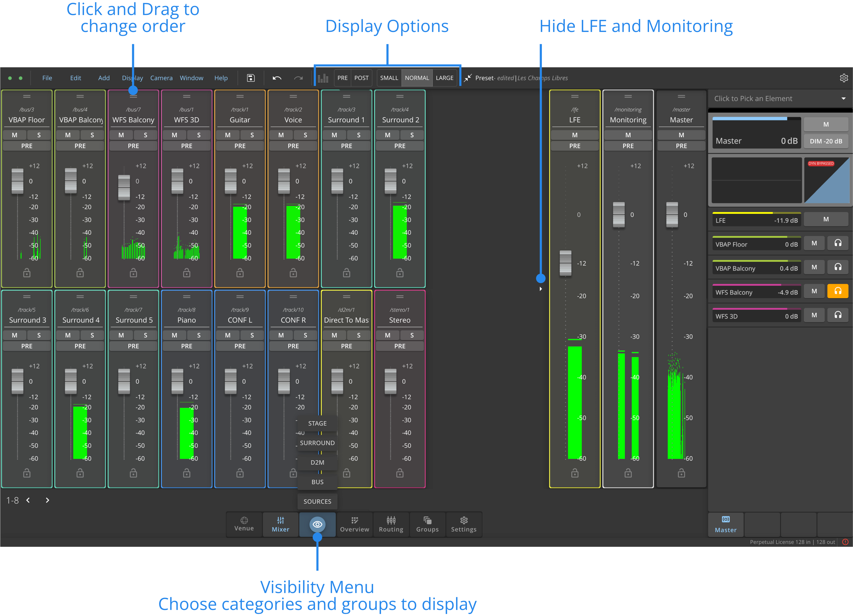Screen dimensions: 853x616
Task: Open the Camera menu
Action: click(161, 78)
